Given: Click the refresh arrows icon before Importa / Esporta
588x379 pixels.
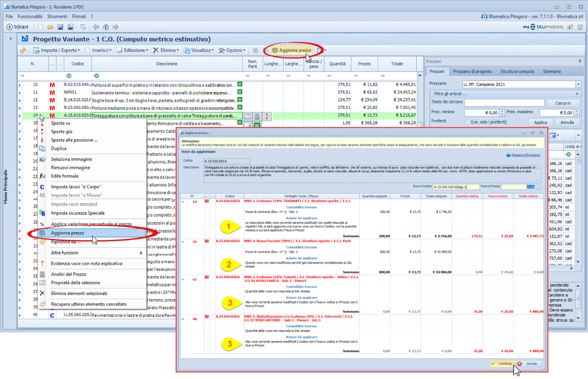Looking at the screenshot, I should (23, 51).
